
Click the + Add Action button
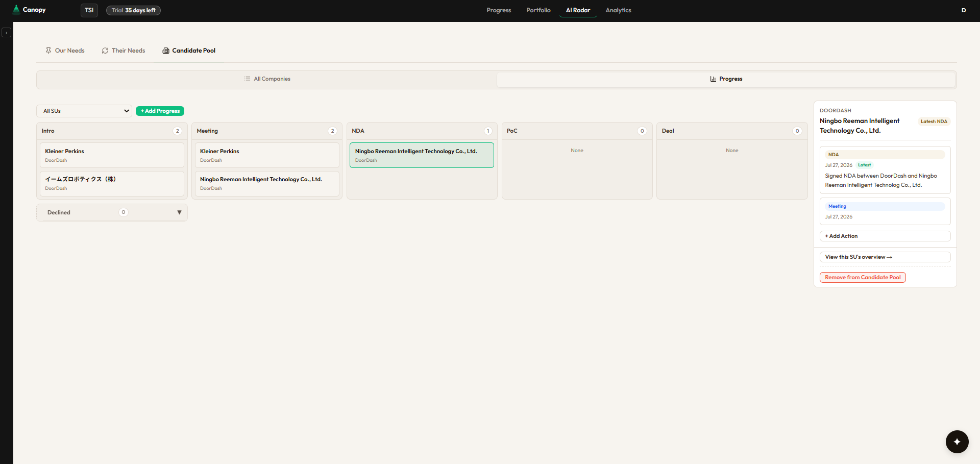(x=885, y=236)
